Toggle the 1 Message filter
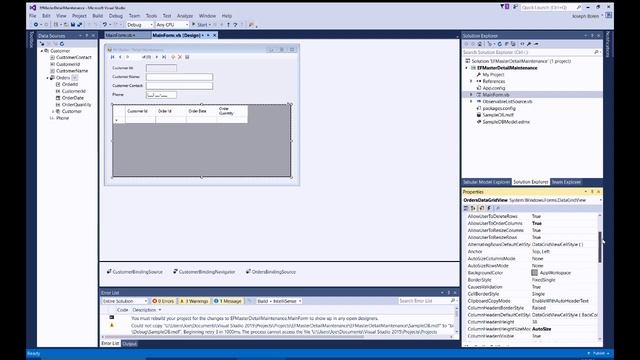The height and width of the screenshot is (360, 640). (227, 301)
